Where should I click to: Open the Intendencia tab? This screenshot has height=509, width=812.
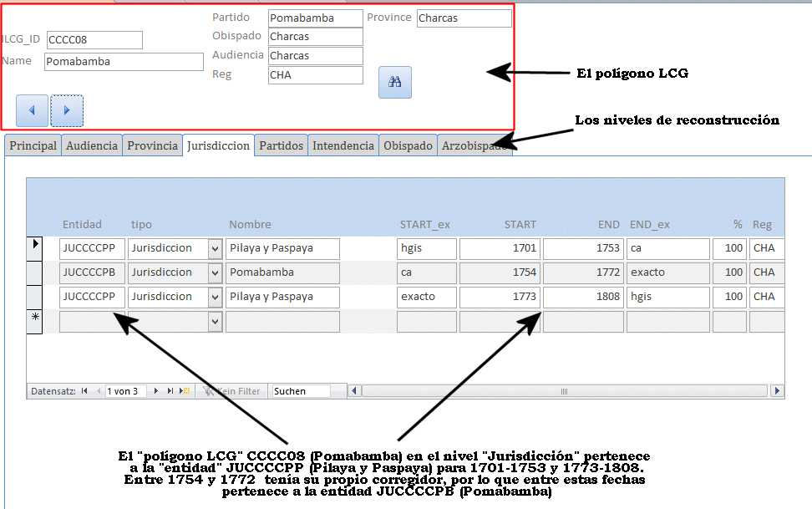343,145
